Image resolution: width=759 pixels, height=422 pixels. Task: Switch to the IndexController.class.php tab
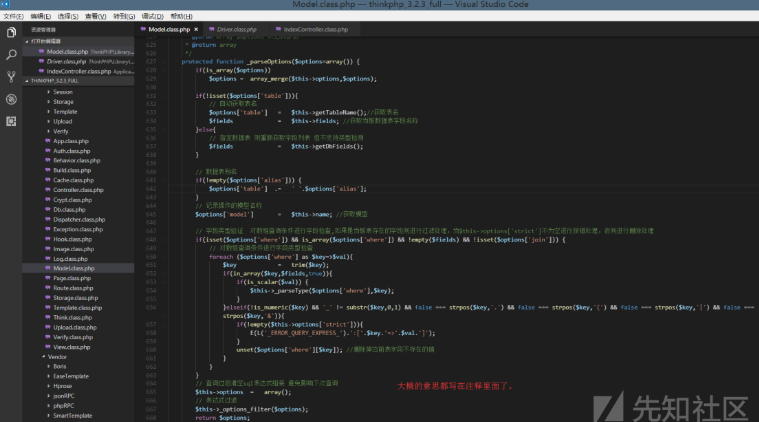(x=316, y=30)
